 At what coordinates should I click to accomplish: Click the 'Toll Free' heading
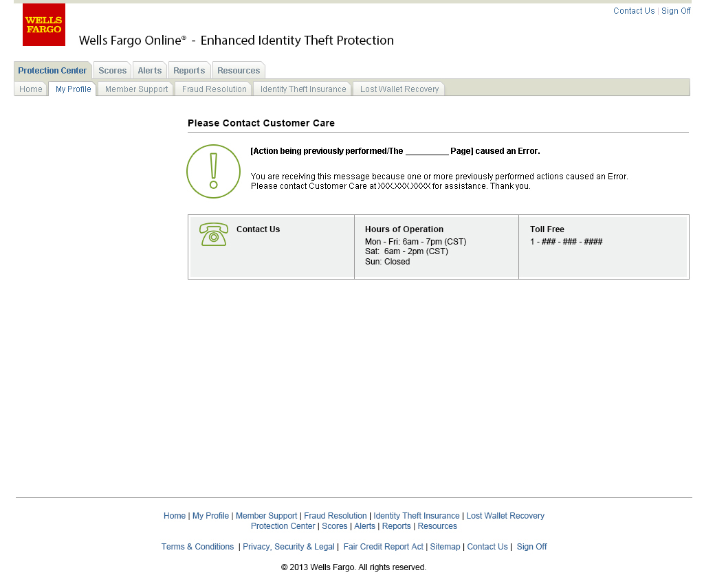pos(547,229)
